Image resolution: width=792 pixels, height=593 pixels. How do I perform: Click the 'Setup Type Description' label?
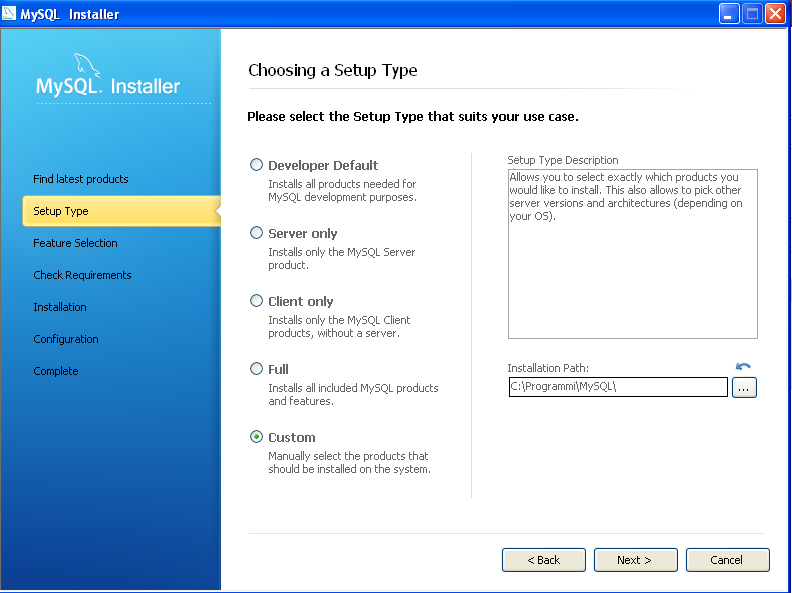click(x=563, y=160)
